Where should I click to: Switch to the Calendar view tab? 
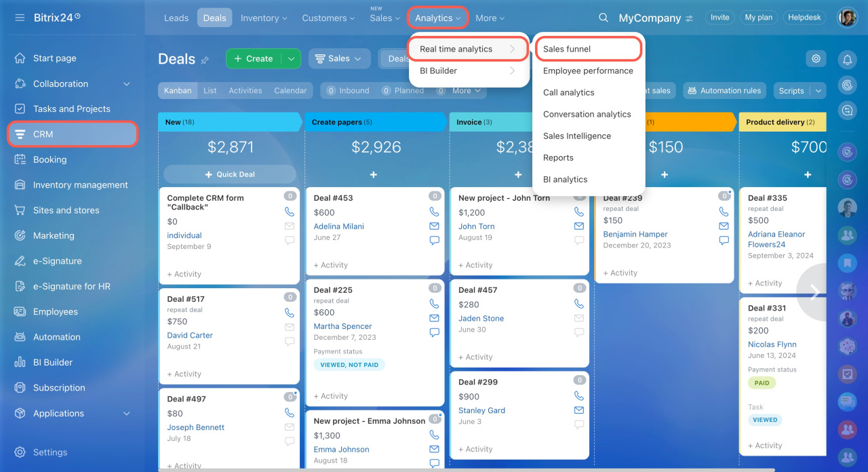tap(290, 90)
